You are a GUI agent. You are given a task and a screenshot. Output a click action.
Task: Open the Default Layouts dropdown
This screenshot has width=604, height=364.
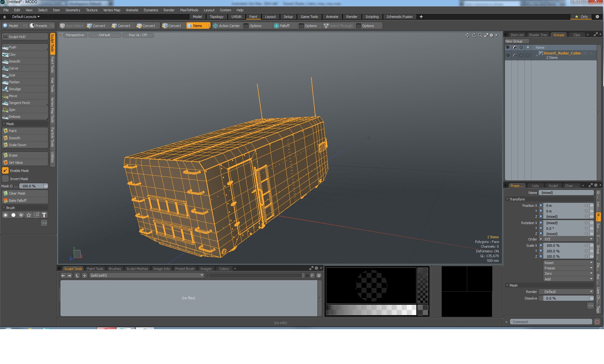coord(26,17)
